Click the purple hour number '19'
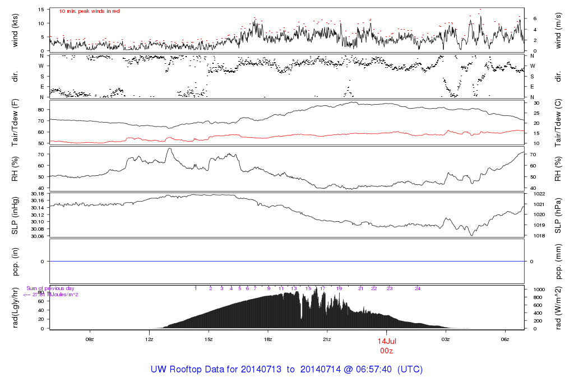 (339, 288)
